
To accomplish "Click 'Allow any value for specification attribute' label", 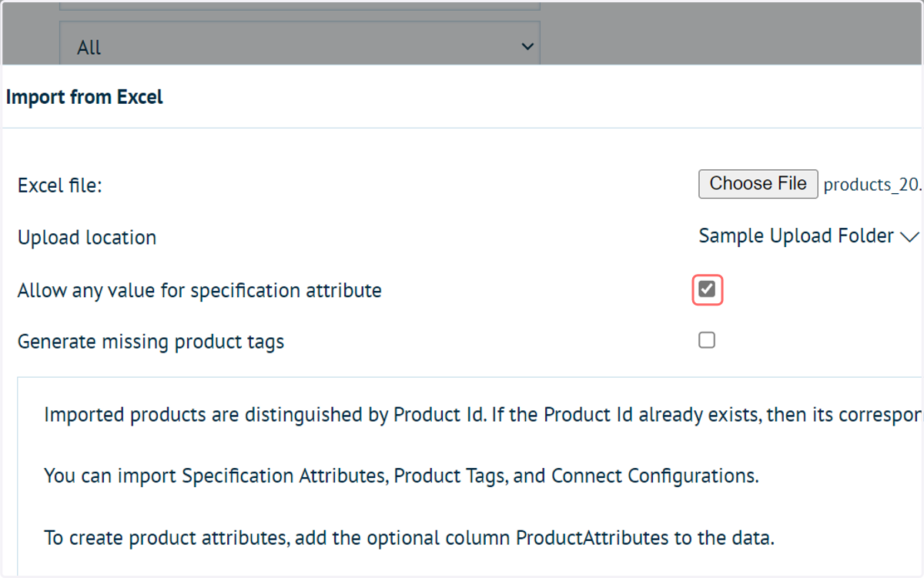I will coord(199,291).
